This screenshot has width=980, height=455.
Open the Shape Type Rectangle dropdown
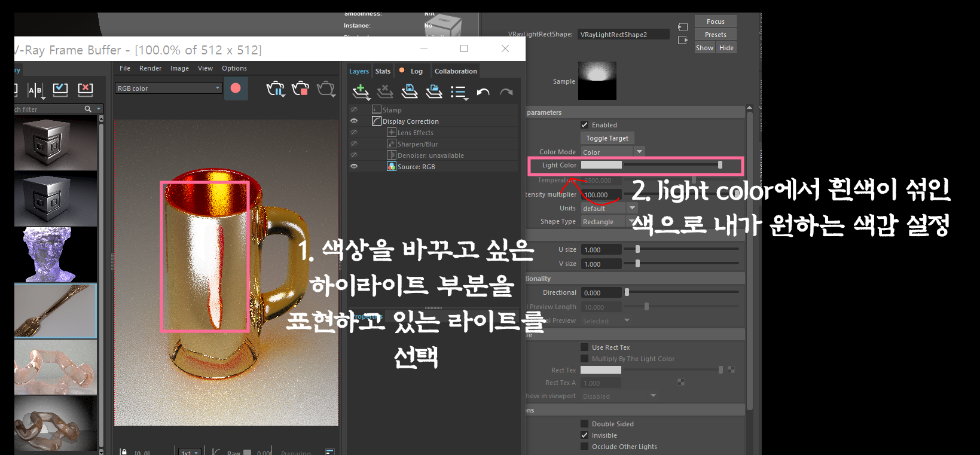coord(608,221)
